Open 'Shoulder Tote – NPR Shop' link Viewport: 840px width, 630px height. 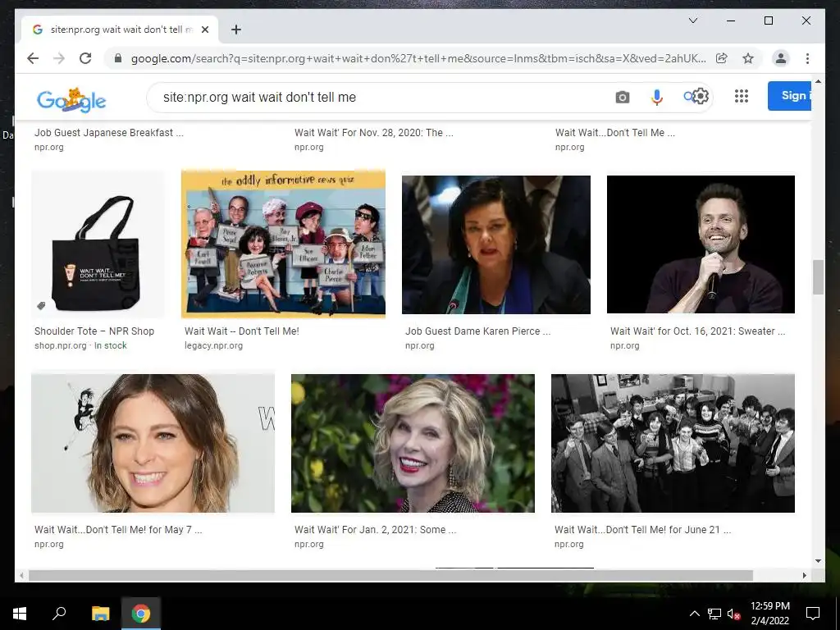94,331
